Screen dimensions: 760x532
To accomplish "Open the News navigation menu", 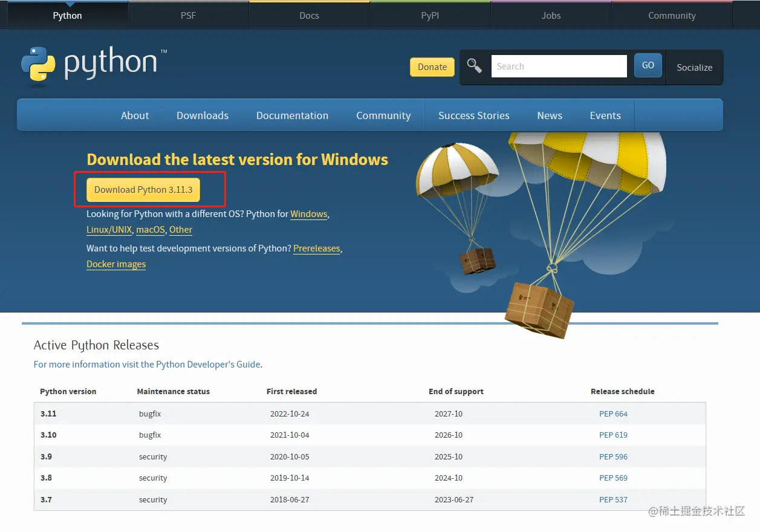I will [x=550, y=115].
